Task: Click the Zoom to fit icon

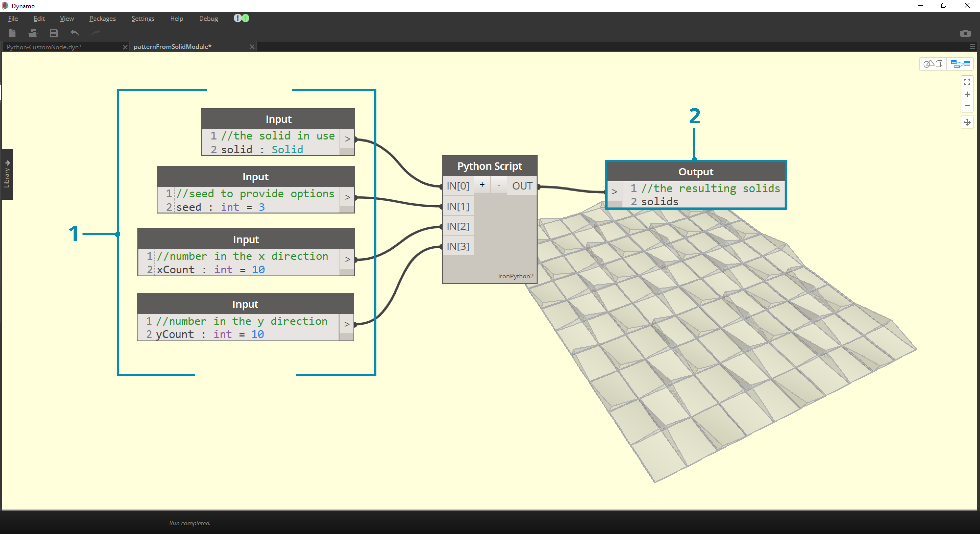Action: tap(967, 82)
